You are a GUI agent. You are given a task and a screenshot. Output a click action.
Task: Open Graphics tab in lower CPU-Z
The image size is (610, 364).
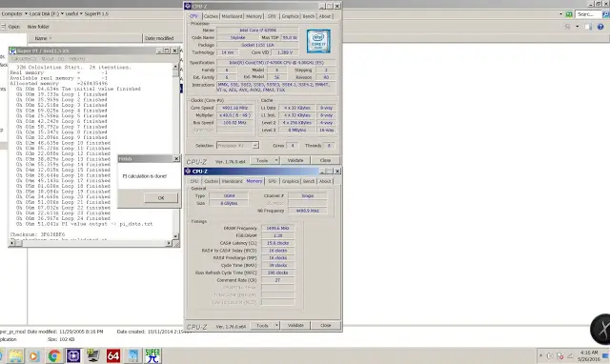[290, 181]
